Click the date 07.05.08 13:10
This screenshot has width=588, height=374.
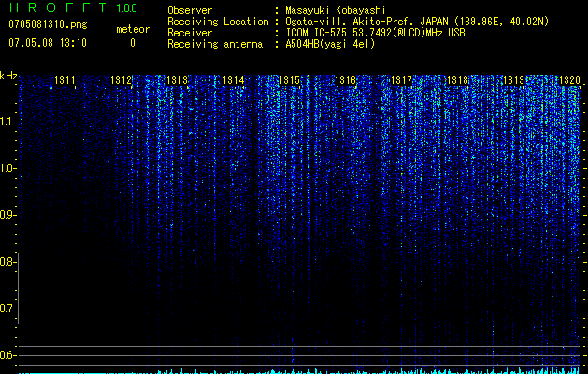[x=48, y=43]
